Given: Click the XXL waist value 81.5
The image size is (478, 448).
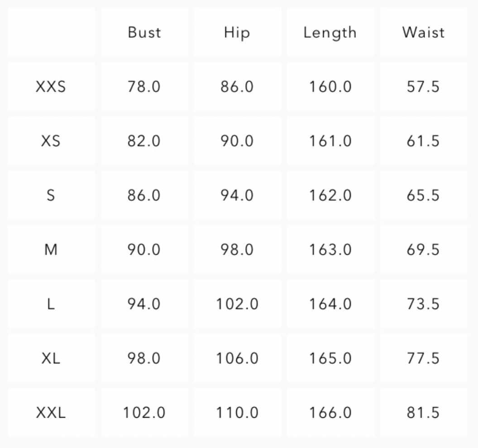Looking at the screenshot, I should point(423,413).
